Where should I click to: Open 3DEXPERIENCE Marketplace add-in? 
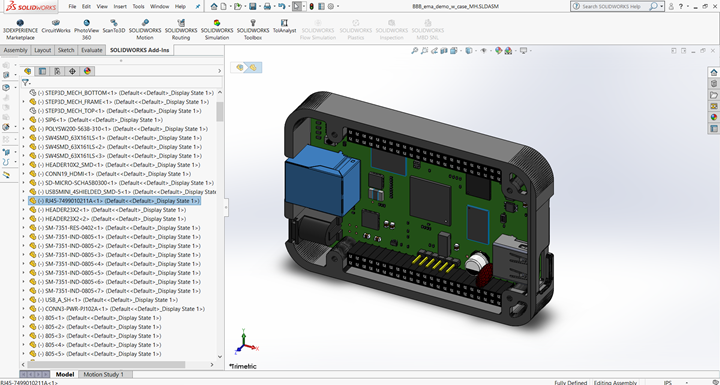20,30
